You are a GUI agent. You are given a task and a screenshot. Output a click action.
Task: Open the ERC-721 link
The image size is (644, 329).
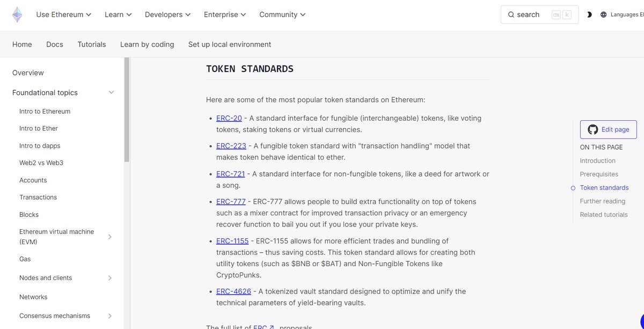(231, 174)
